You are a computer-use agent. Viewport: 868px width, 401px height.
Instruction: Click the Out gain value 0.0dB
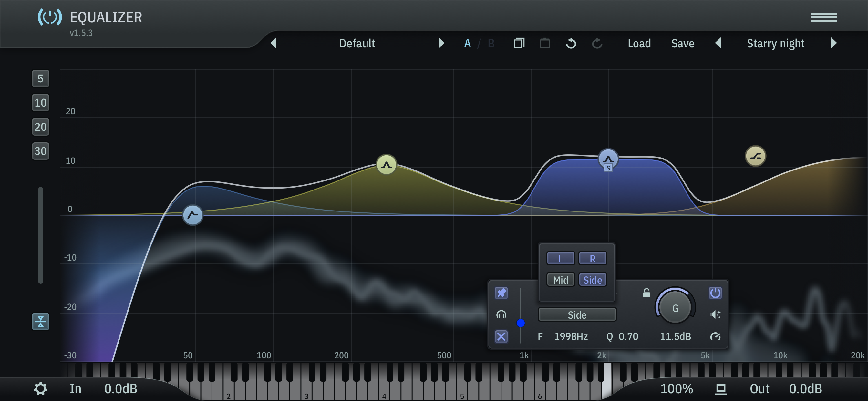[x=805, y=389]
